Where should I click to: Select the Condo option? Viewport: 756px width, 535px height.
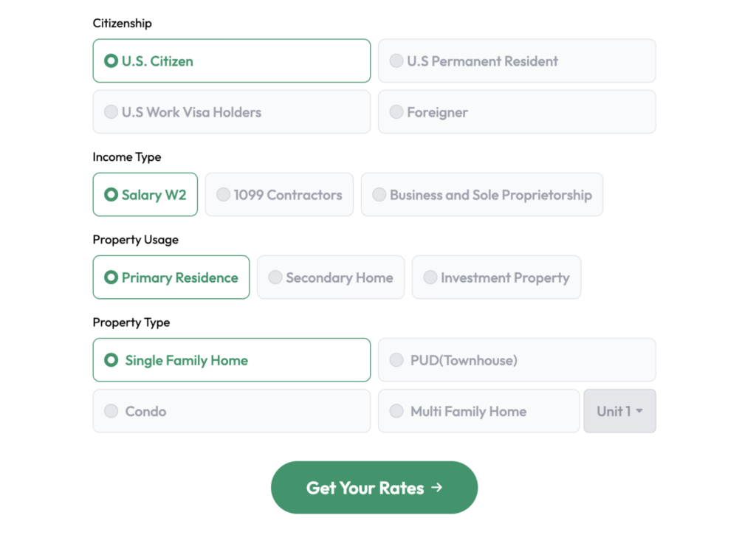click(x=231, y=410)
